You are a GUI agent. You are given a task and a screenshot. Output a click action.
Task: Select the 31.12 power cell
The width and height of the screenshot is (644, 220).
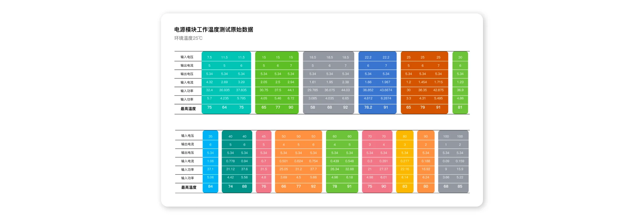[230, 169]
